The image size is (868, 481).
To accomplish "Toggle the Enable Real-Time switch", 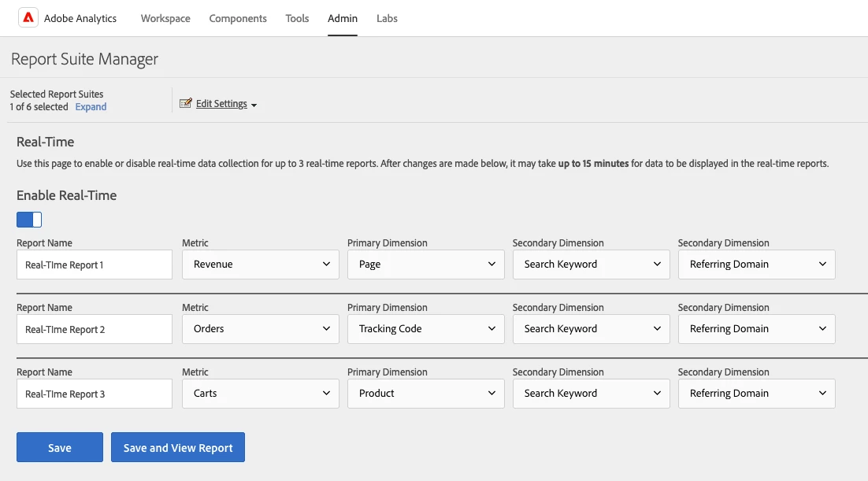I will (x=29, y=220).
